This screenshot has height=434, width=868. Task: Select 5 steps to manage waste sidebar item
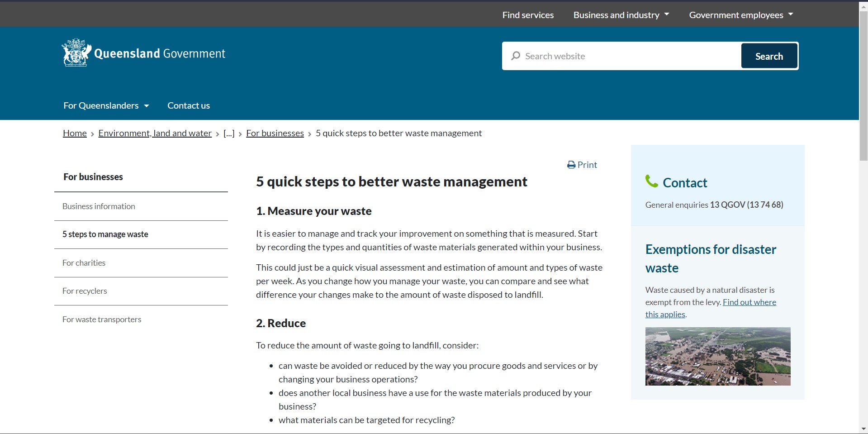(141, 234)
